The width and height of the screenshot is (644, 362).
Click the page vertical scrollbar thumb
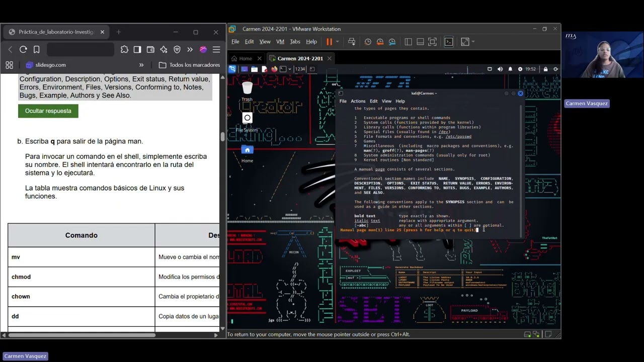222,137
